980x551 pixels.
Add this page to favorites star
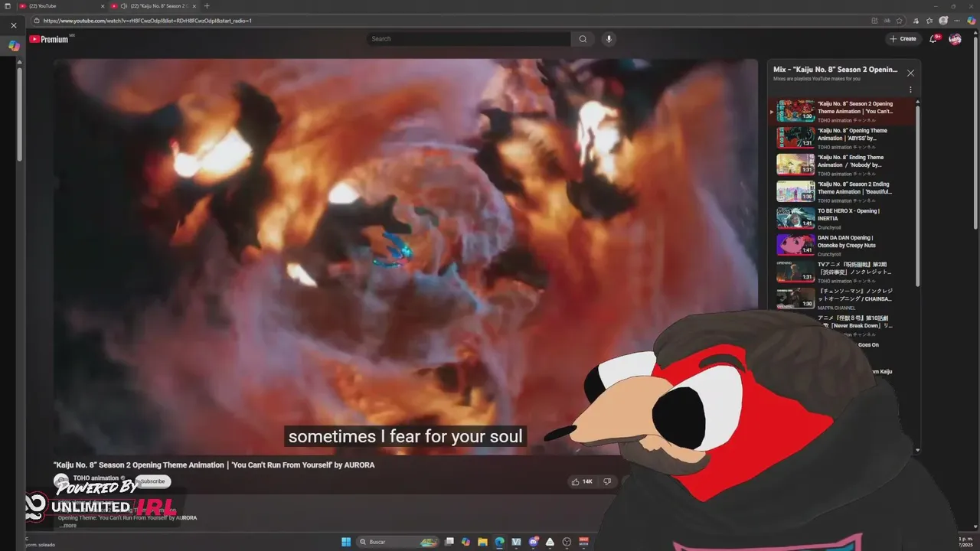click(900, 21)
